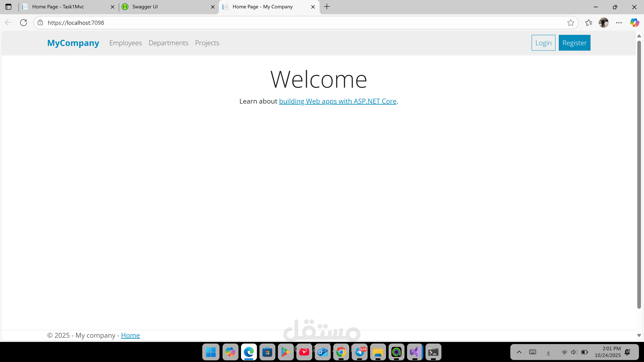Switch the Arabic input language indicator
644x362 pixels.
point(549,352)
